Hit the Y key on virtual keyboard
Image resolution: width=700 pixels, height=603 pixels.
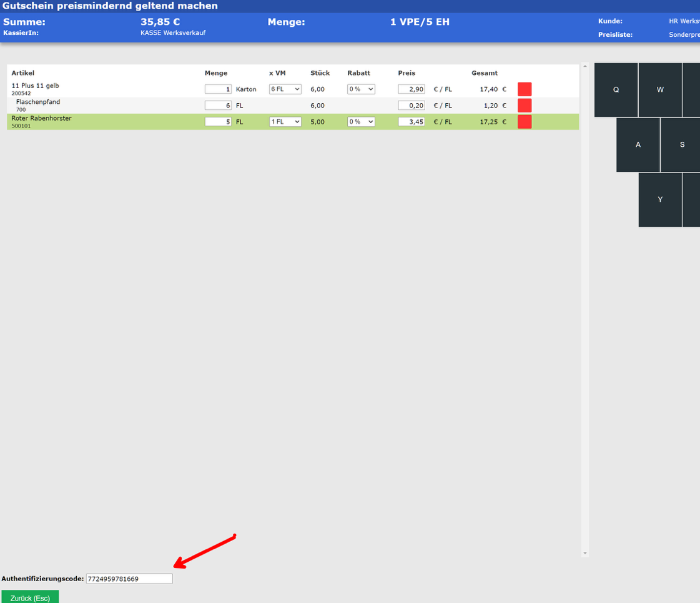659,200
